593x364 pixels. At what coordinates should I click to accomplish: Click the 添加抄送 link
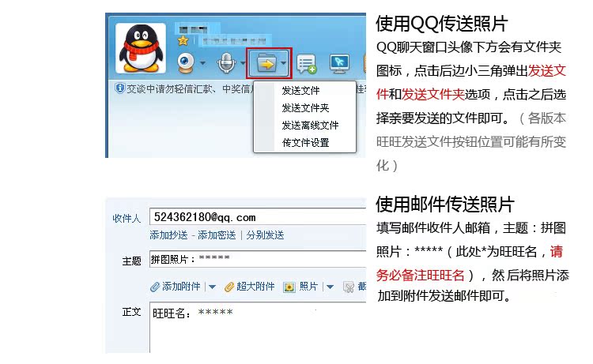coord(168,235)
